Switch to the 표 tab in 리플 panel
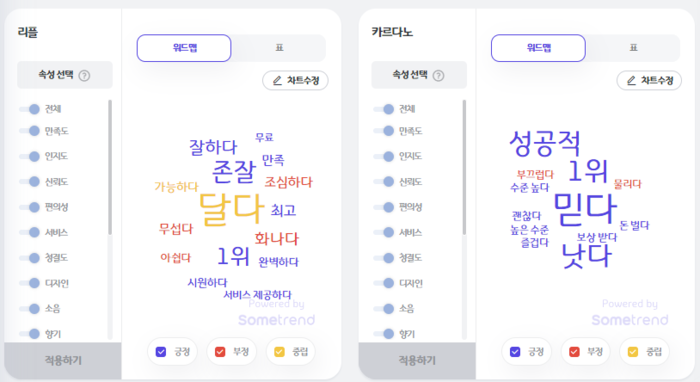Viewport: 700px width, 382px height. click(x=279, y=48)
